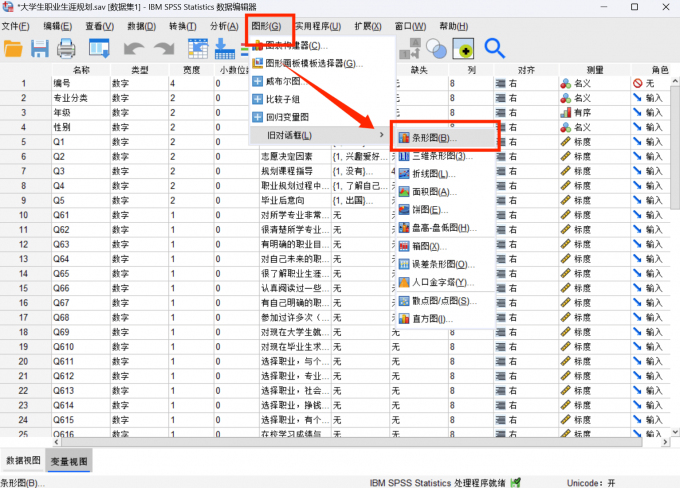The height and width of the screenshot is (488, 680).
Task: Open the 实用程序(U) menu
Action: (x=318, y=26)
